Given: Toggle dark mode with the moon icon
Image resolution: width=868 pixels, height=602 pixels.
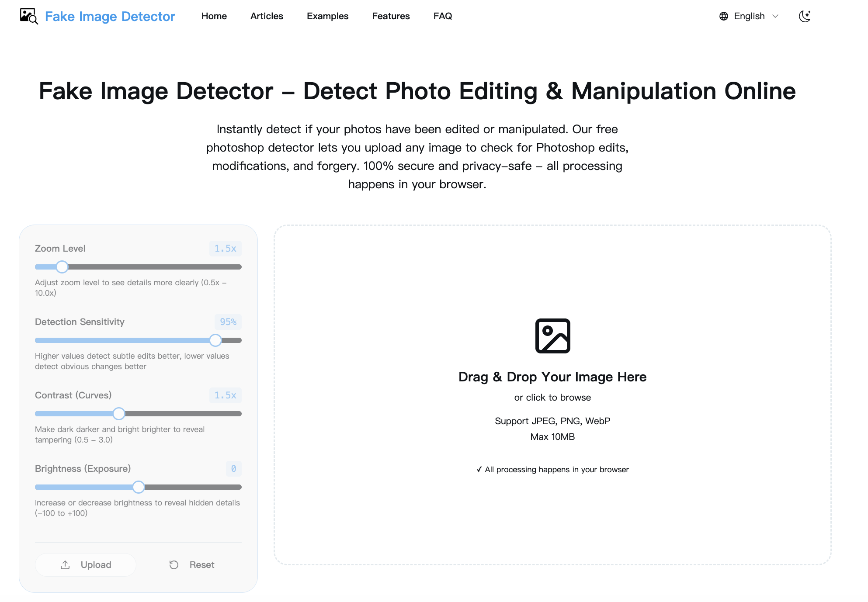Looking at the screenshot, I should (x=805, y=16).
